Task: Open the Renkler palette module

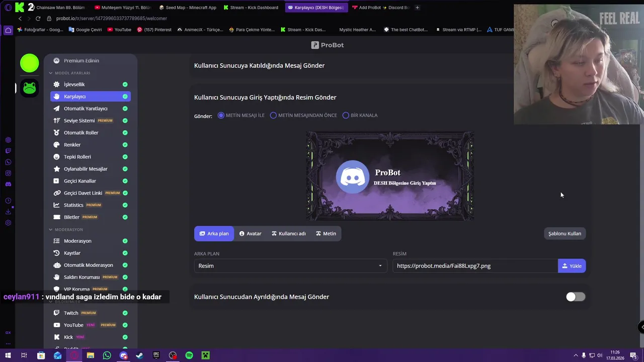Action: pos(90,145)
